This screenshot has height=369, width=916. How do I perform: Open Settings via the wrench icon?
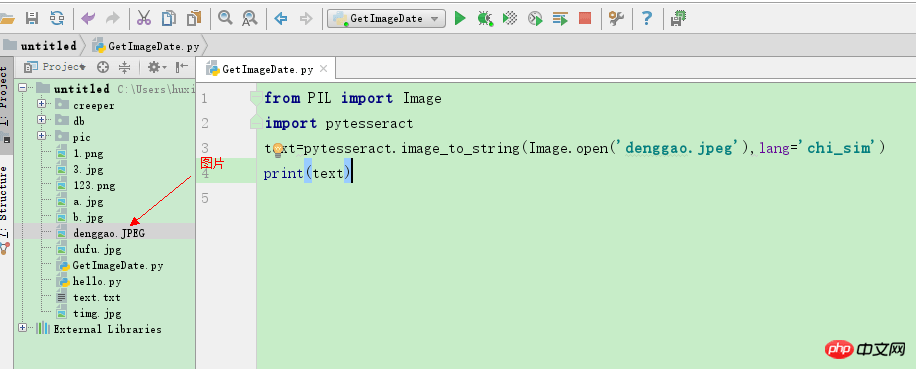pyautogui.click(x=616, y=19)
